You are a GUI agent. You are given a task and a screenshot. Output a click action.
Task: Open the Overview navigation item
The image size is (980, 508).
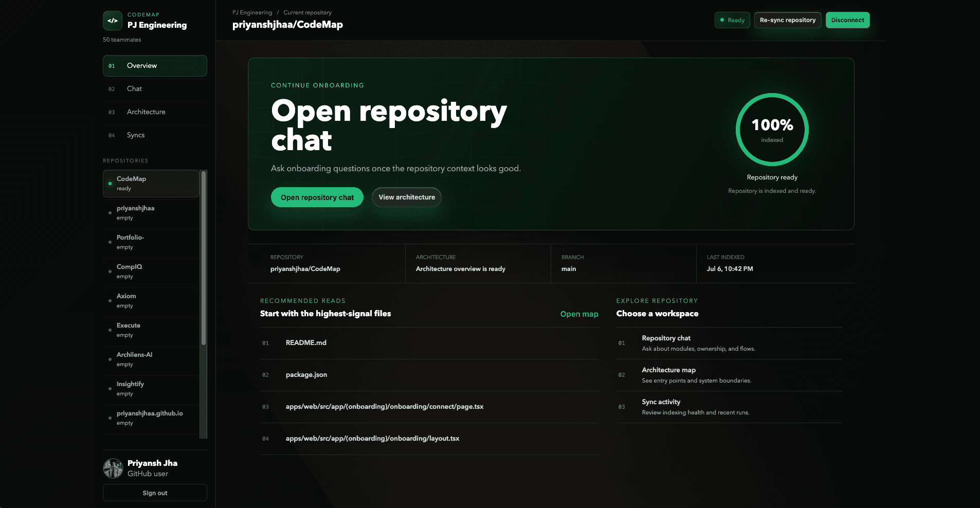point(155,66)
